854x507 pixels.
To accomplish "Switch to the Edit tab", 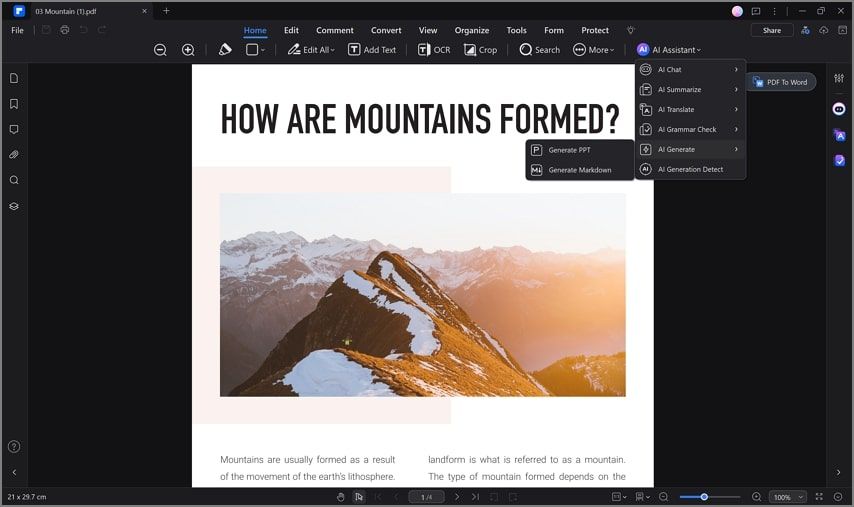I will tap(291, 30).
